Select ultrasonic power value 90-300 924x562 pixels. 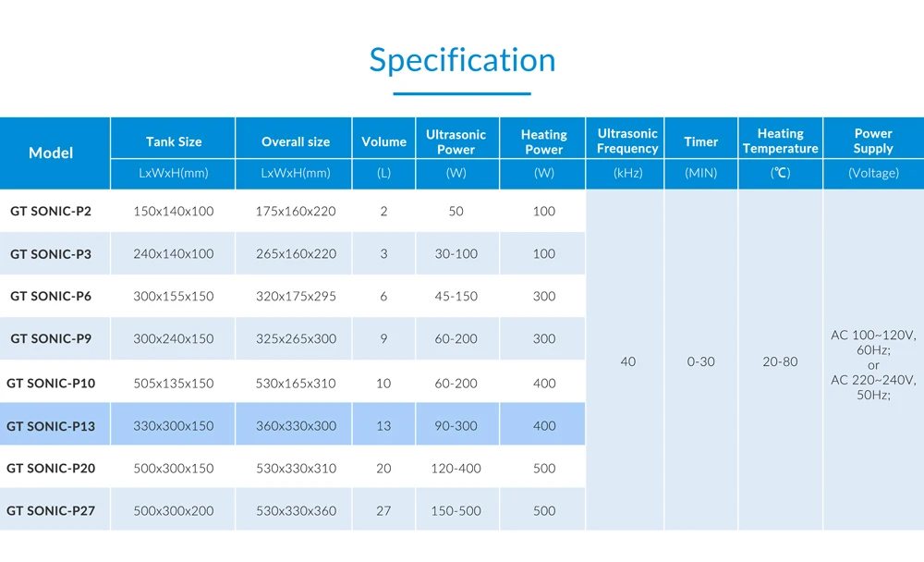tap(456, 426)
